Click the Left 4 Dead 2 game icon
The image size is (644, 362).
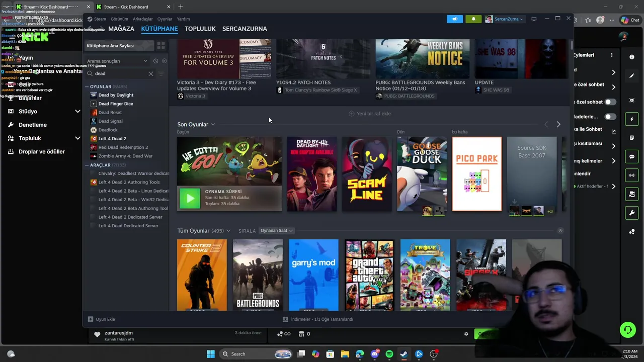point(94,138)
